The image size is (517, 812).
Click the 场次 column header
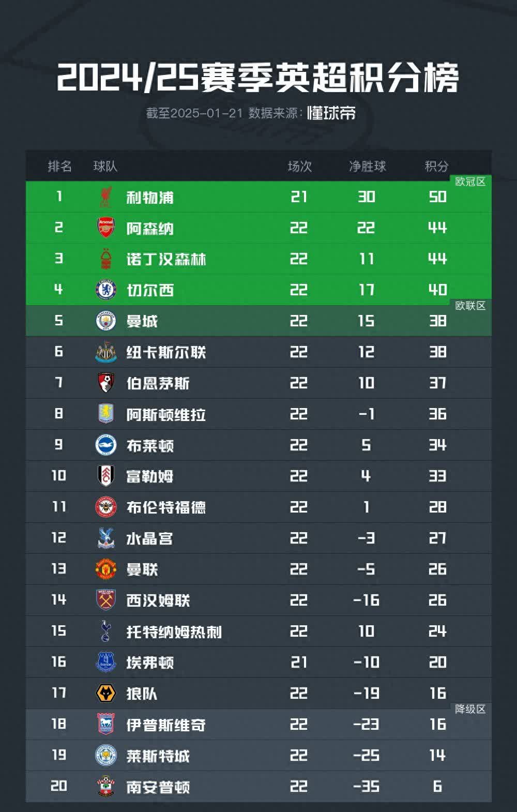click(x=299, y=167)
